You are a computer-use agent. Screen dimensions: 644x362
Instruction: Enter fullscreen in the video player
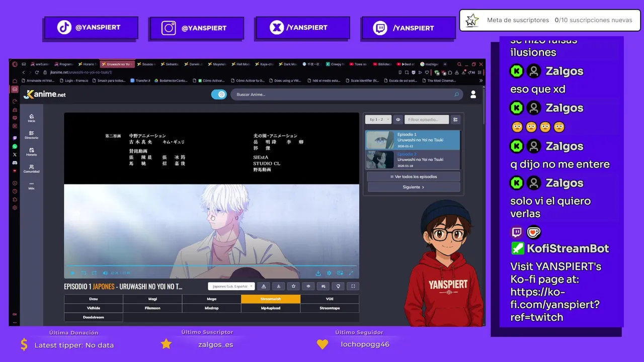click(x=351, y=273)
